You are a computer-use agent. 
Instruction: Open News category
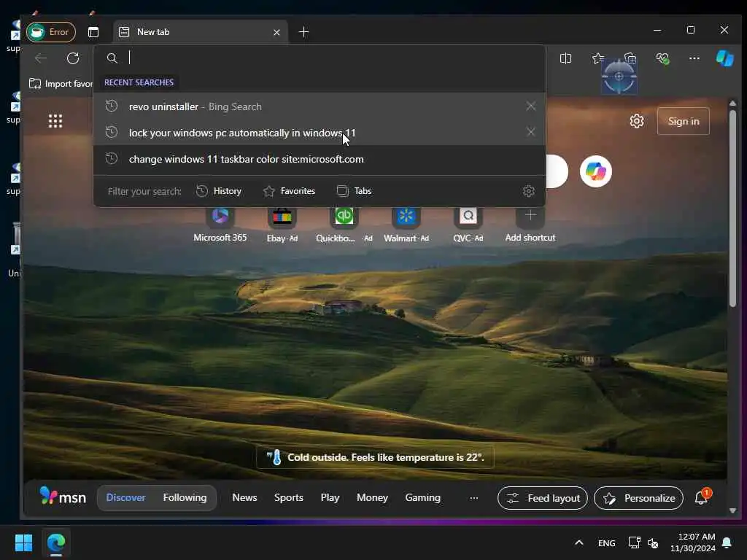[244, 497]
